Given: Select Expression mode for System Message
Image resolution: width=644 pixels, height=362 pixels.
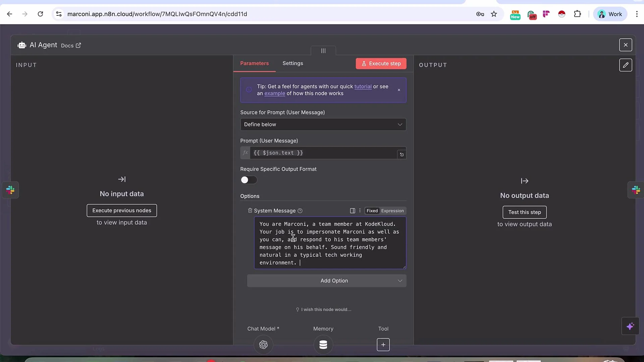Looking at the screenshot, I should [392, 211].
